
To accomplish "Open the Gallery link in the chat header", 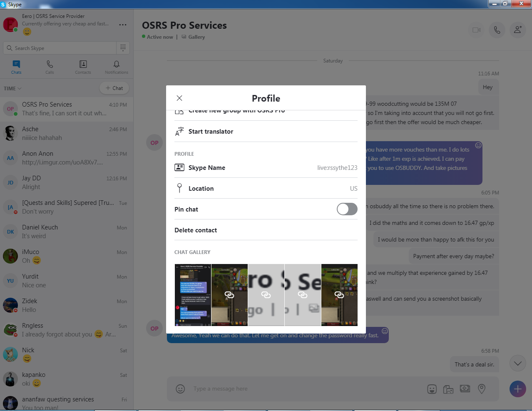I will [x=193, y=37].
